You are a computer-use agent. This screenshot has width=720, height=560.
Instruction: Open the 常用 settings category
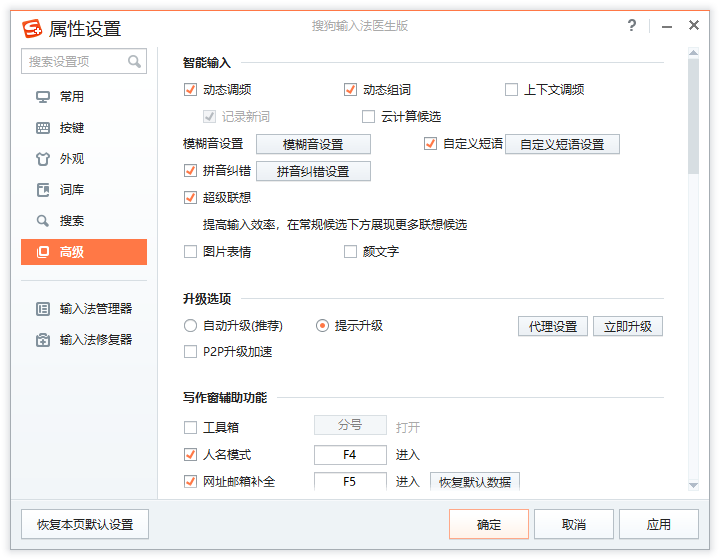point(84,97)
